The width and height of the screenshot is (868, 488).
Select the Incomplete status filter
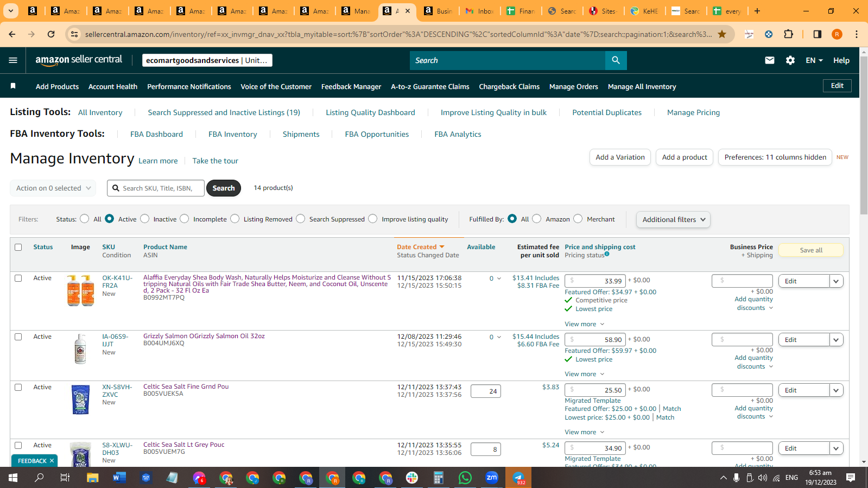(185, 219)
